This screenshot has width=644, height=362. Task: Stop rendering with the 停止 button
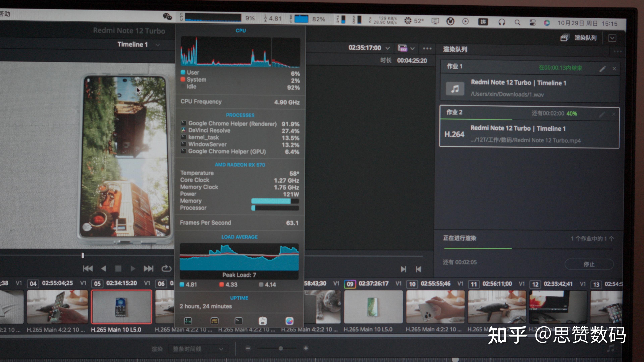pyautogui.click(x=589, y=264)
